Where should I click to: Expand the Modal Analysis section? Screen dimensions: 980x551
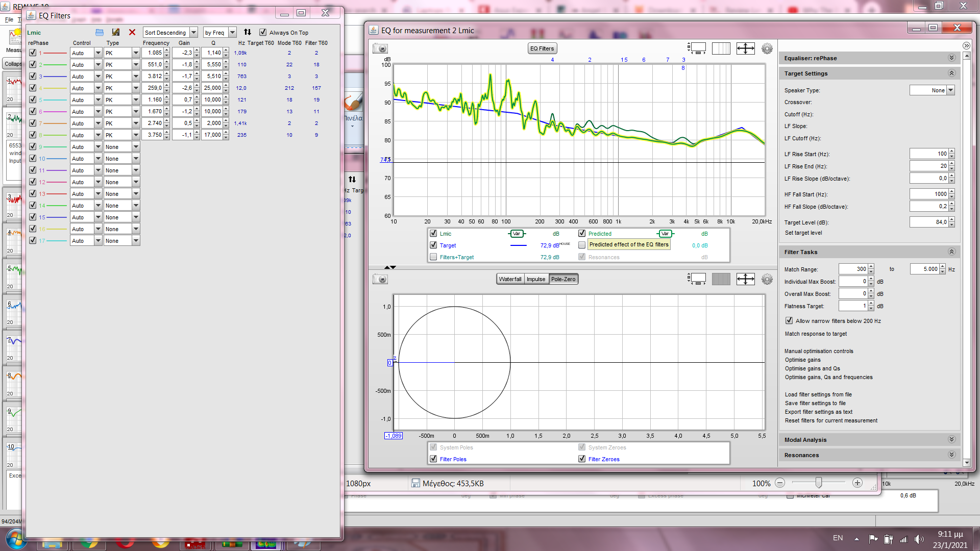pos(951,440)
